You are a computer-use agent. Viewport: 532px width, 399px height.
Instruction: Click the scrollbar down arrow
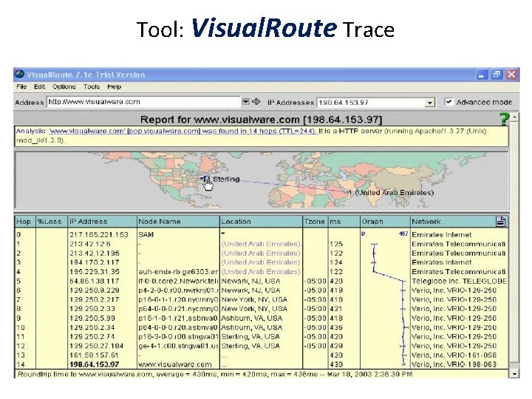coord(515,374)
